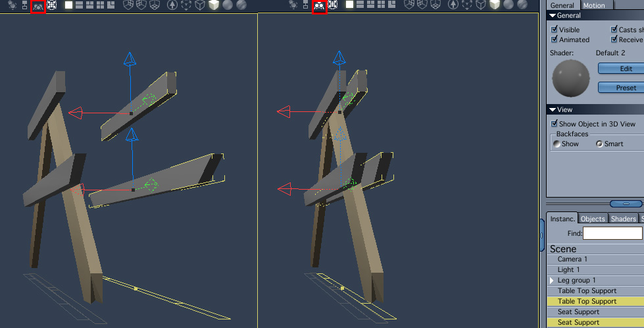This screenshot has width=644, height=328.
Task: Switch to the Motion tab
Action: click(x=594, y=5)
